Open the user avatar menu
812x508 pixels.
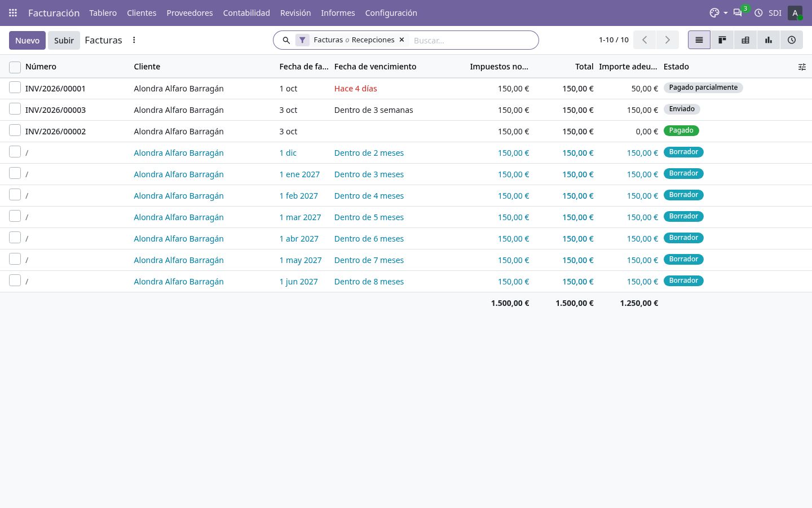click(x=795, y=12)
